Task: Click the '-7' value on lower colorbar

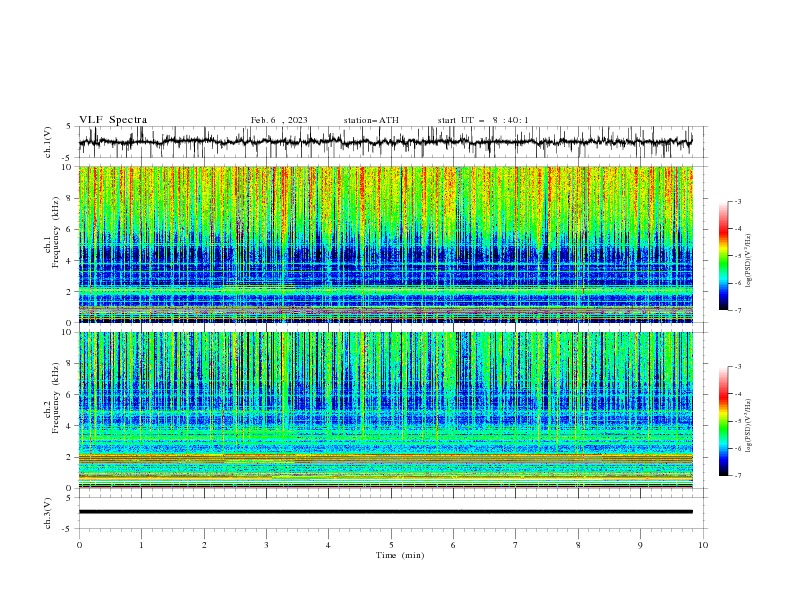Action: pos(737,476)
